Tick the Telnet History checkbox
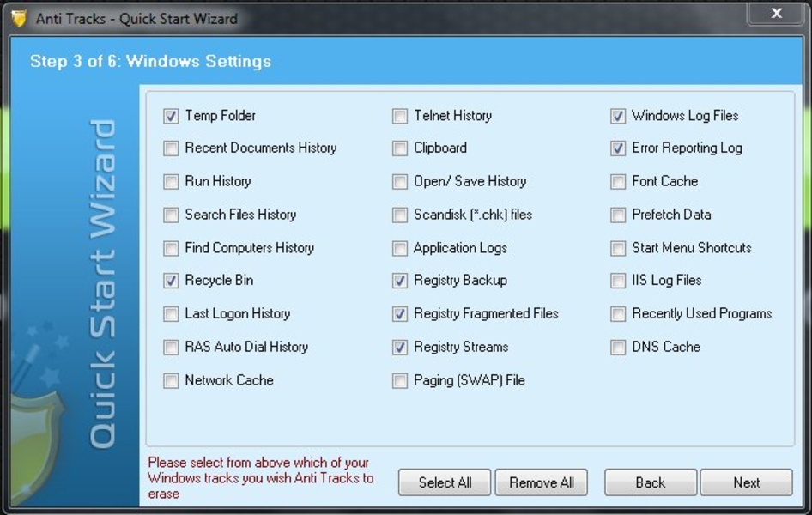The height and width of the screenshot is (515, 812). pos(400,116)
